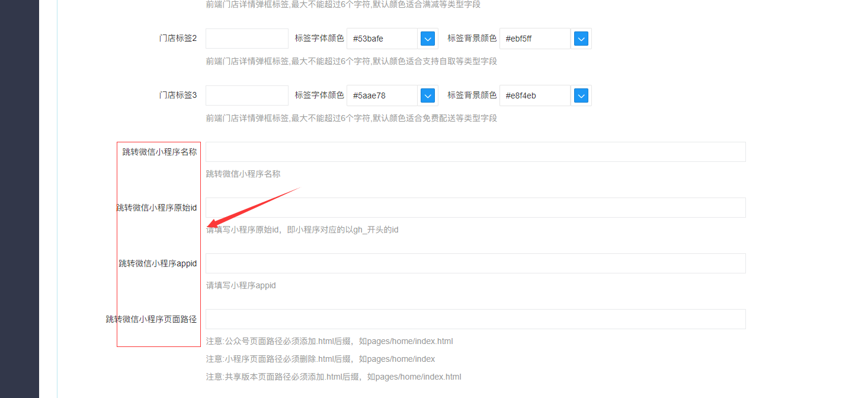The width and height of the screenshot is (868, 398).
Task: Focus the 跳转微信小程序名称 input field
Action: [x=475, y=152]
